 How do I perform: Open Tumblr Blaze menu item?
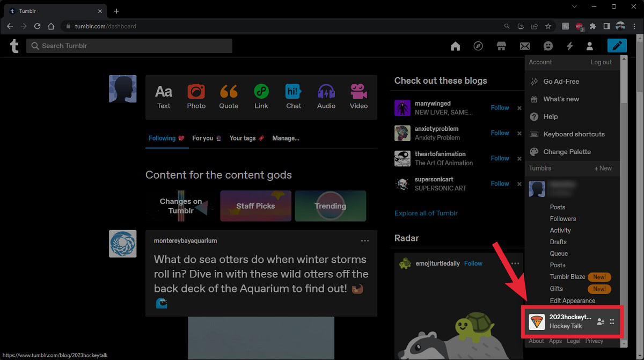(567, 277)
